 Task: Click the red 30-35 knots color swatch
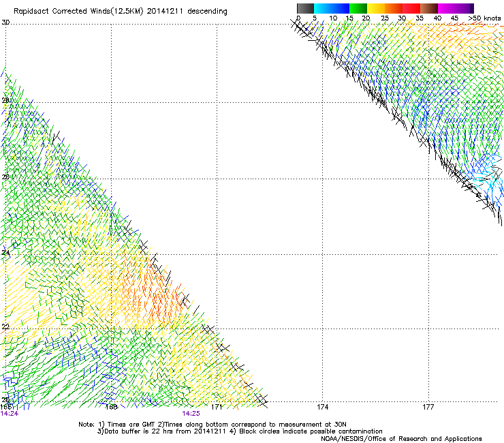pos(411,8)
